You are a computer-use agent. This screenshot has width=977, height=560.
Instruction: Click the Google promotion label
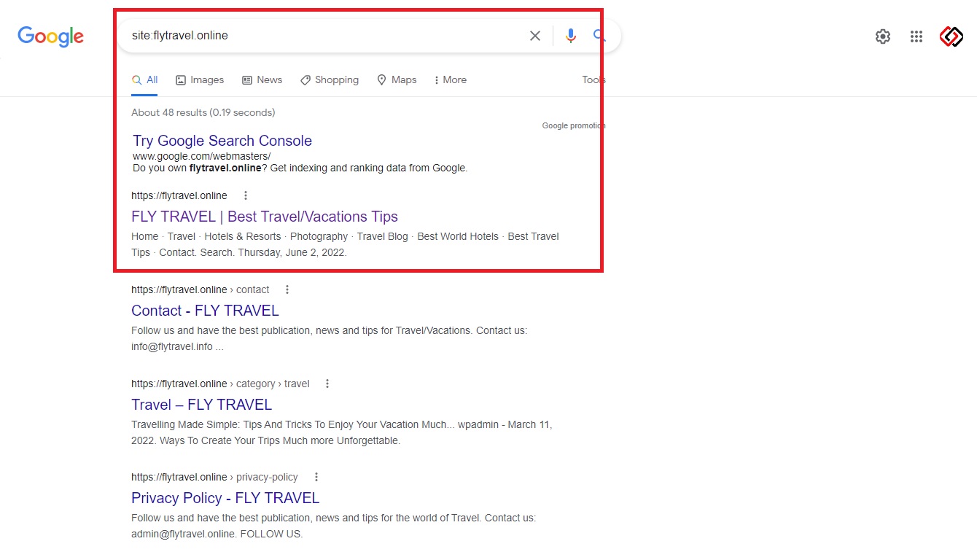point(574,126)
